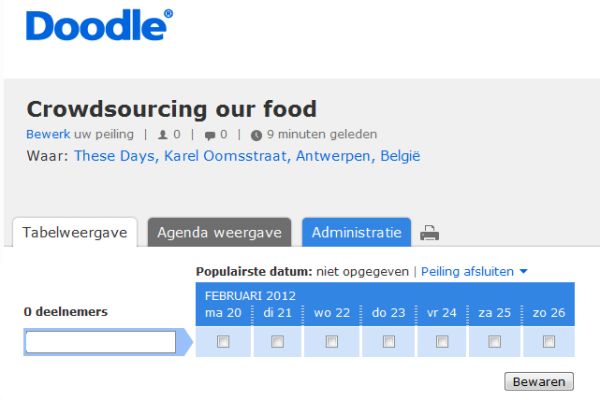Click the clock icon before '9 minuten geleden'

256,134
